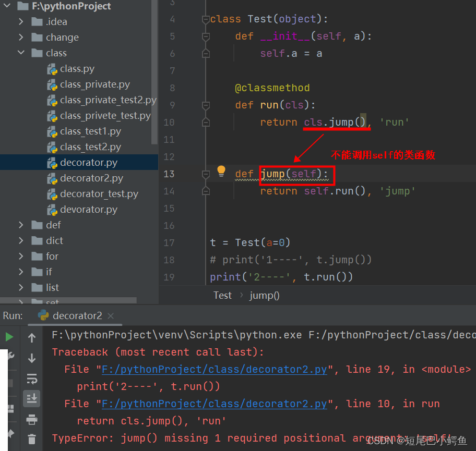Image resolution: width=476 pixels, height=451 pixels.
Task: Click the folder icon of change directory
Action: click(x=37, y=38)
